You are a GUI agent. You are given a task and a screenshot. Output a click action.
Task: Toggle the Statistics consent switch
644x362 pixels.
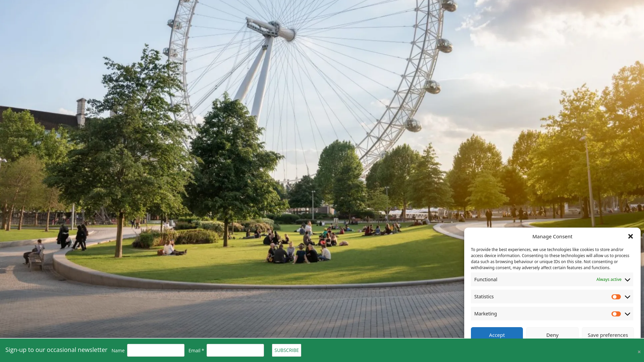tap(616, 297)
